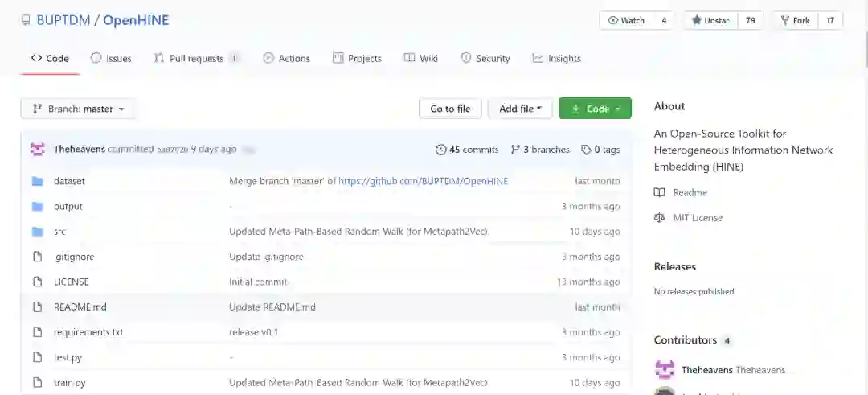Image resolution: width=868 pixels, height=395 pixels.
Task: Open the Wiki tab
Action: 421,58
